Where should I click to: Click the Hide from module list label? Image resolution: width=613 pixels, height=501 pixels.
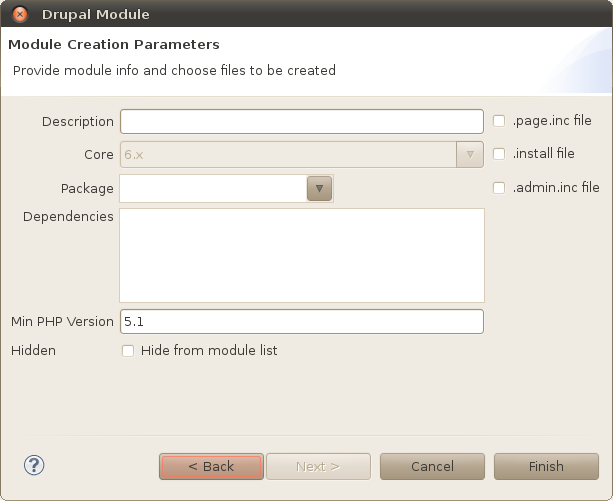click(x=209, y=351)
